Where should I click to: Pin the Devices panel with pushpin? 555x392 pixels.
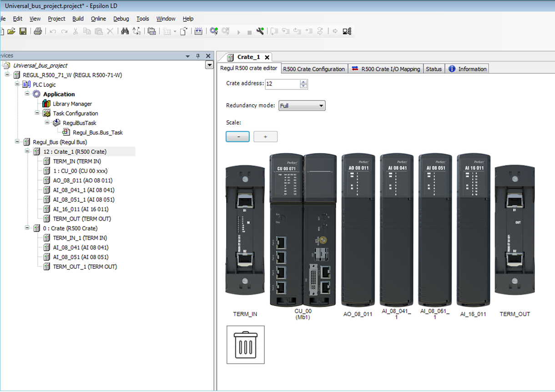point(198,56)
